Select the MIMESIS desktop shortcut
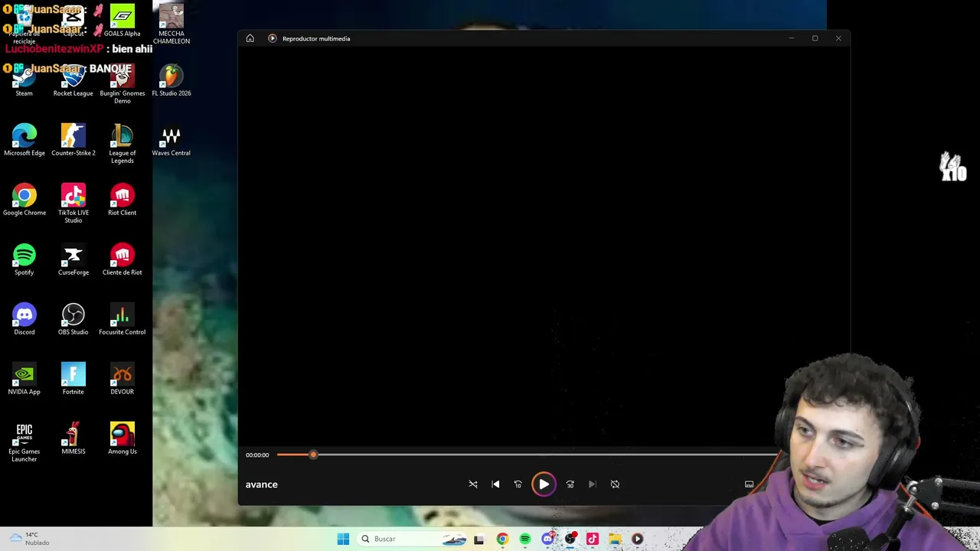The height and width of the screenshot is (551, 980). pyautogui.click(x=73, y=439)
